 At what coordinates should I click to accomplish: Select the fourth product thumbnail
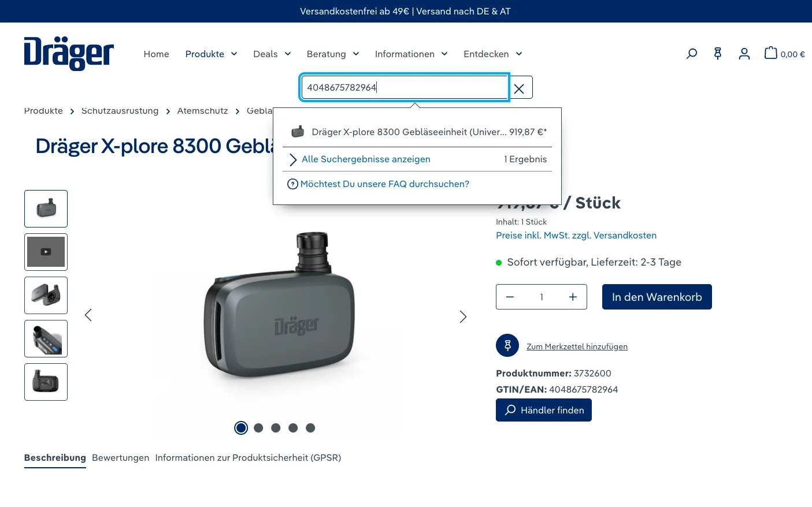tap(46, 338)
